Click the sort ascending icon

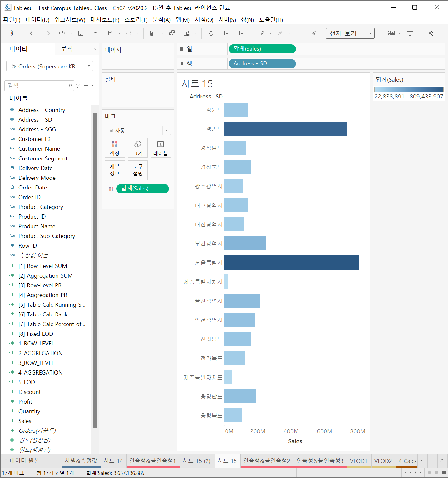click(226, 33)
